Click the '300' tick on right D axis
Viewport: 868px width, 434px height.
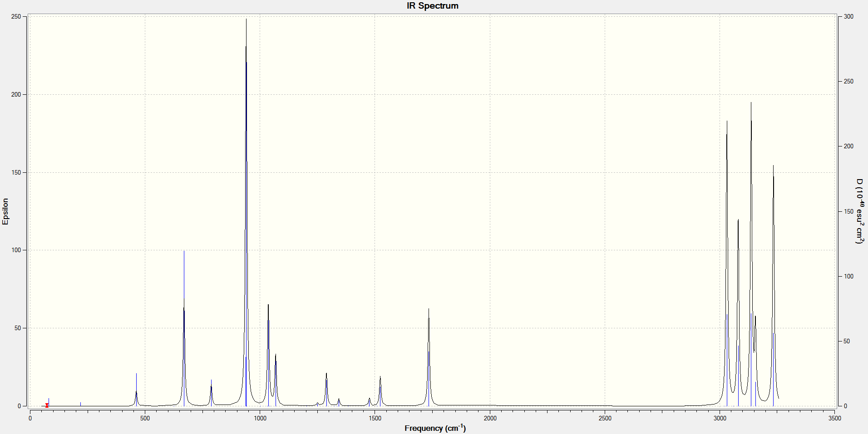click(x=848, y=16)
